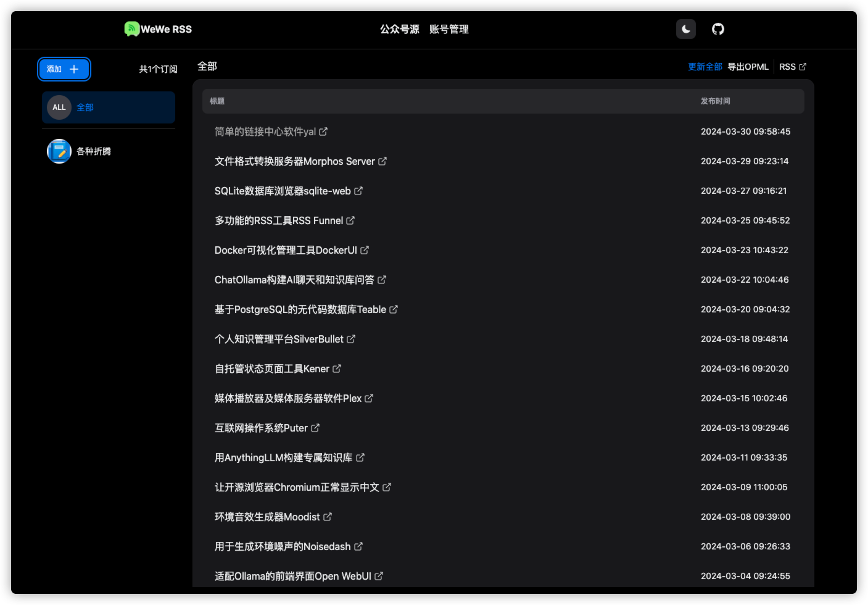Open external link icon for sqlite-web article
Screen dimensions: 868x605
(358, 191)
